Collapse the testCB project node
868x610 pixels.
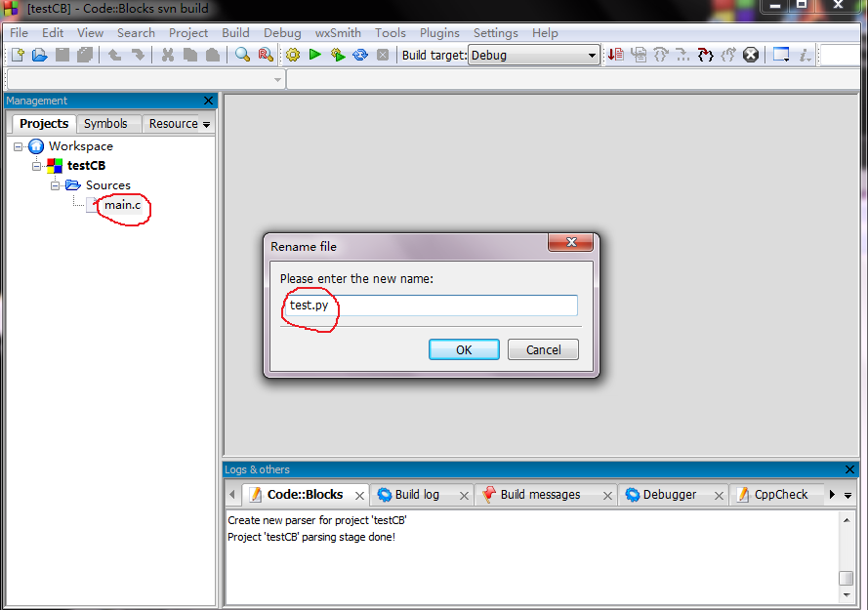pyautogui.click(x=36, y=166)
